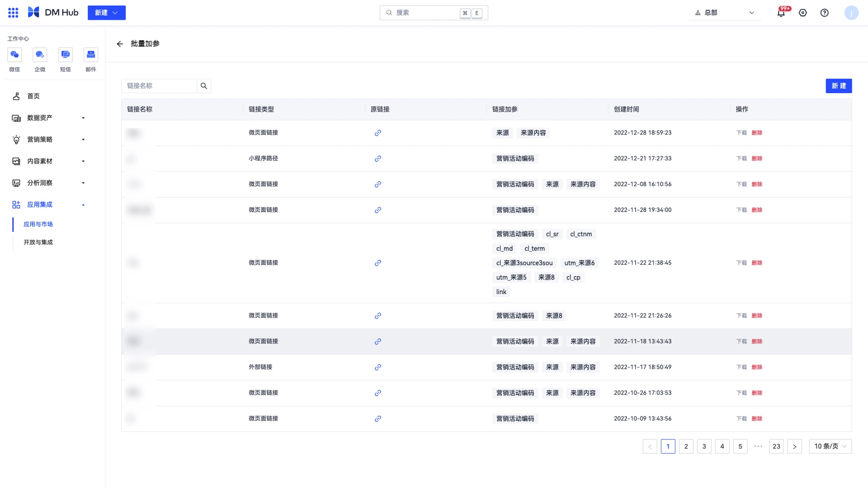Click the DM Hub logo

pyautogui.click(x=53, y=13)
